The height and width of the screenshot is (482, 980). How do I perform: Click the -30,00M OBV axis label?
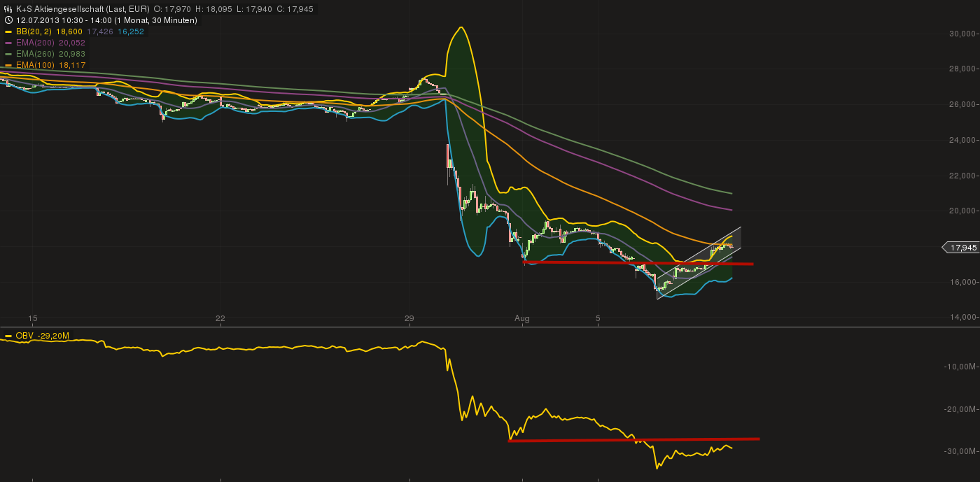click(961, 451)
